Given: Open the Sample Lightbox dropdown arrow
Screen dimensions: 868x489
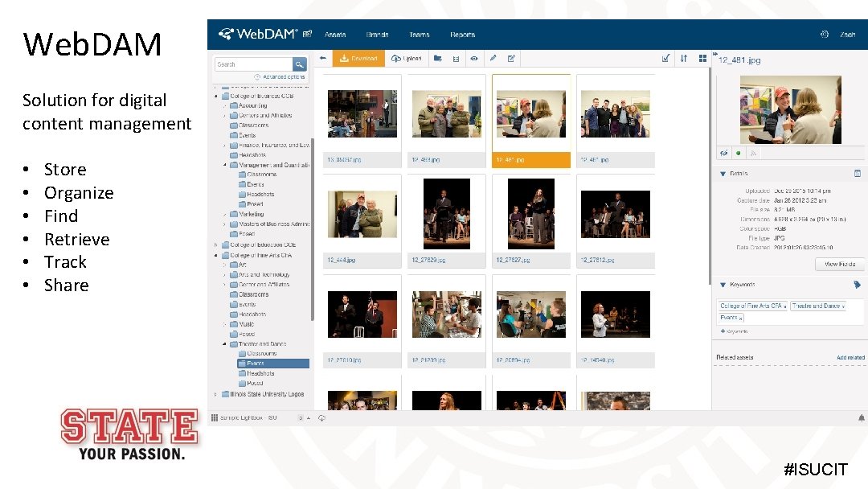Looking at the screenshot, I should tap(309, 418).
